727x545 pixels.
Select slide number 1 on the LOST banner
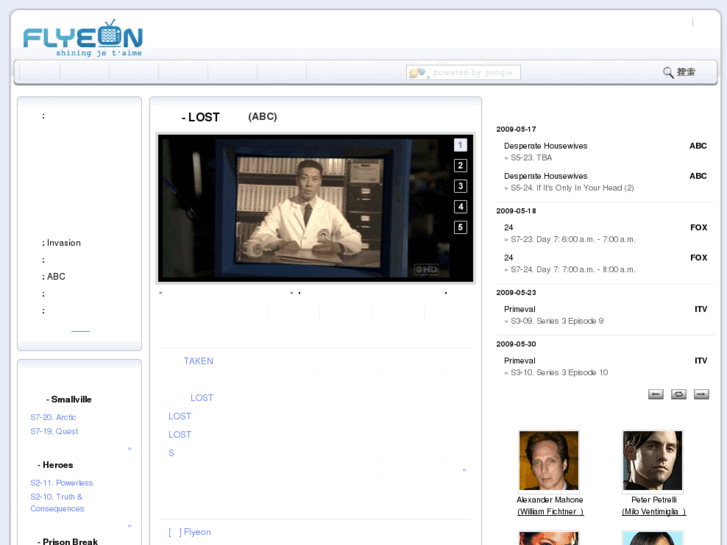click(x=460, y=145)
